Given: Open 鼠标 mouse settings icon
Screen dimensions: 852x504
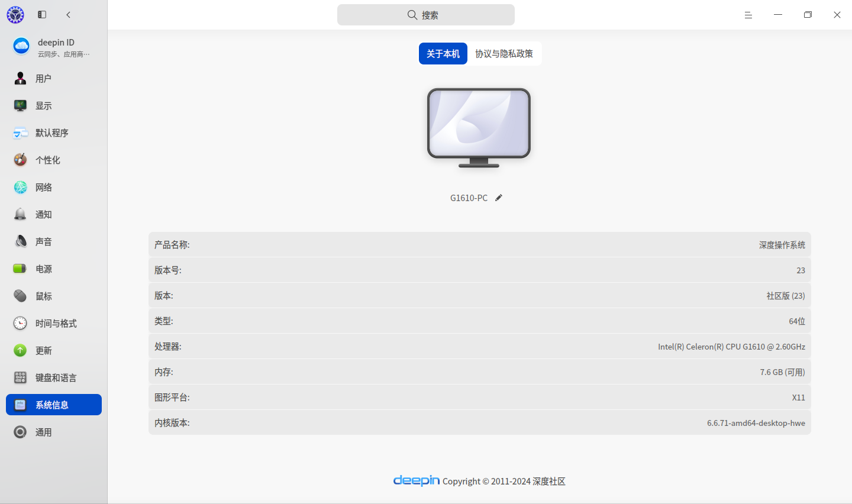Looking at the screenshot, I should [20, 296].
